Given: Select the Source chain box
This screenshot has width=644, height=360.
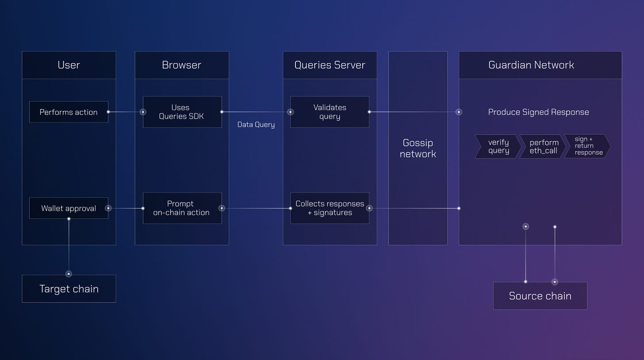Looking at the screenshot, I should 540,296.
